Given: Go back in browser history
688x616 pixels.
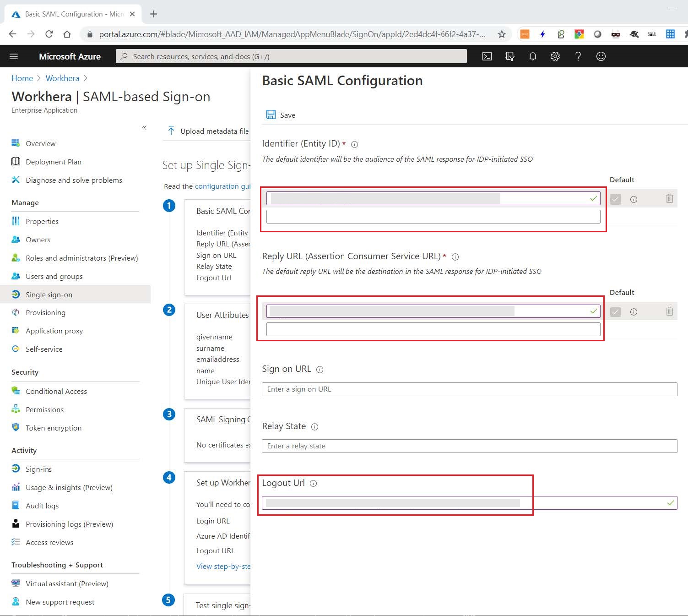Looking at the screenshot, I should coord(13,34).
